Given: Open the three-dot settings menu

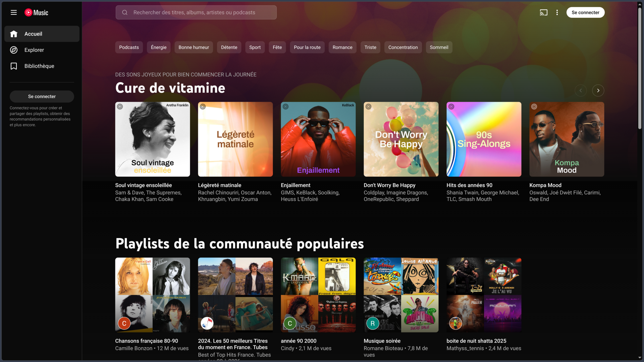Looking at the screenshot, I should coord(557,12).
